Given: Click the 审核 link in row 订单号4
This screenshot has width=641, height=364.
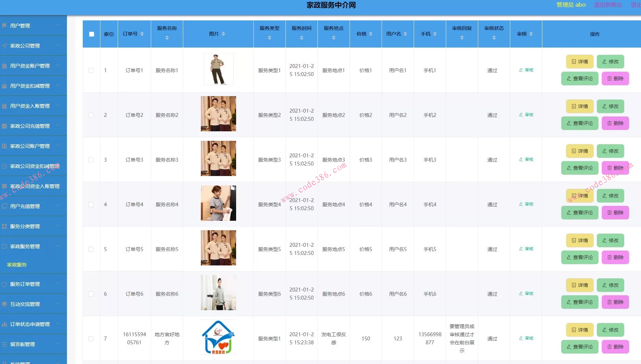Looking at the screenshot, I should click(x=526, y=204).
